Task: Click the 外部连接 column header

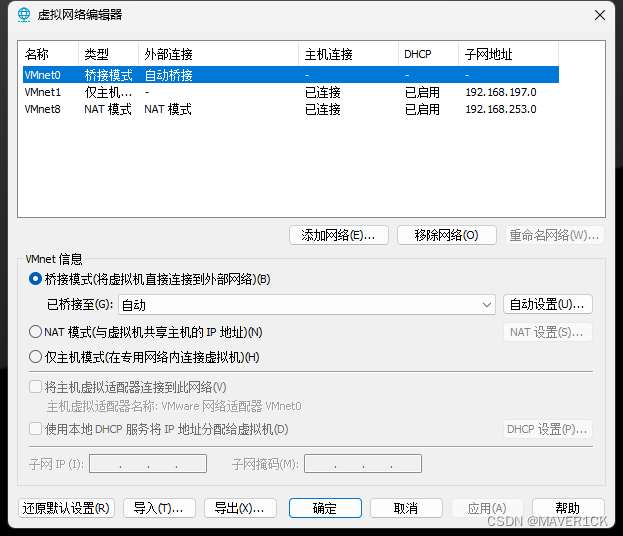Action: (x=219, y=54)
